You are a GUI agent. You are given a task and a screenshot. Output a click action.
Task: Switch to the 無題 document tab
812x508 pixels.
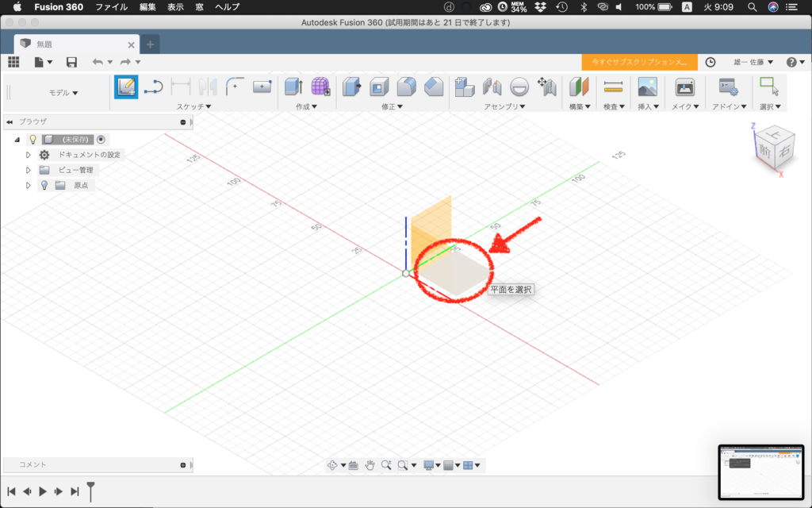coord(77,44)
